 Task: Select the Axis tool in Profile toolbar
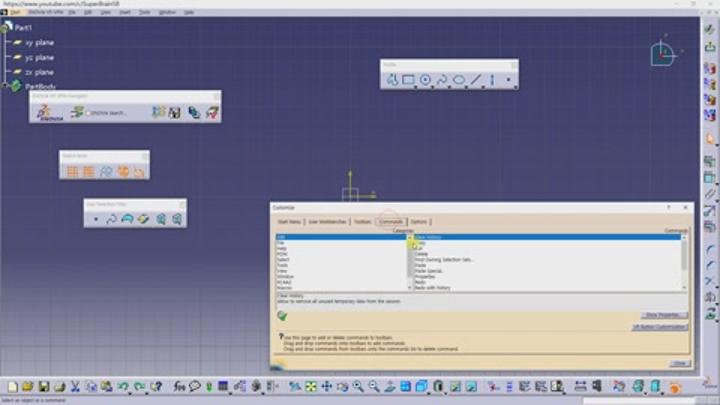[492, 80]
